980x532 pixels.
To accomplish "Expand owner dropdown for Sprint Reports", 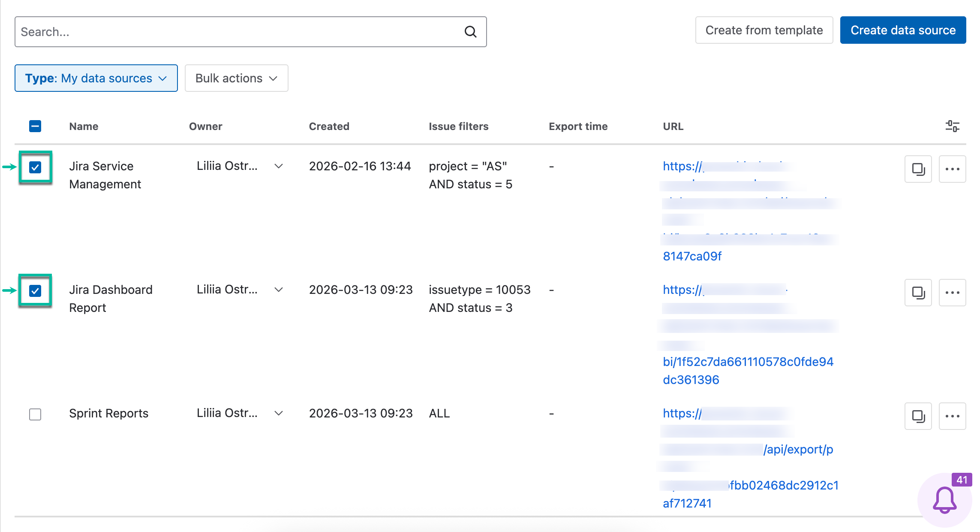I will [279, 413].
